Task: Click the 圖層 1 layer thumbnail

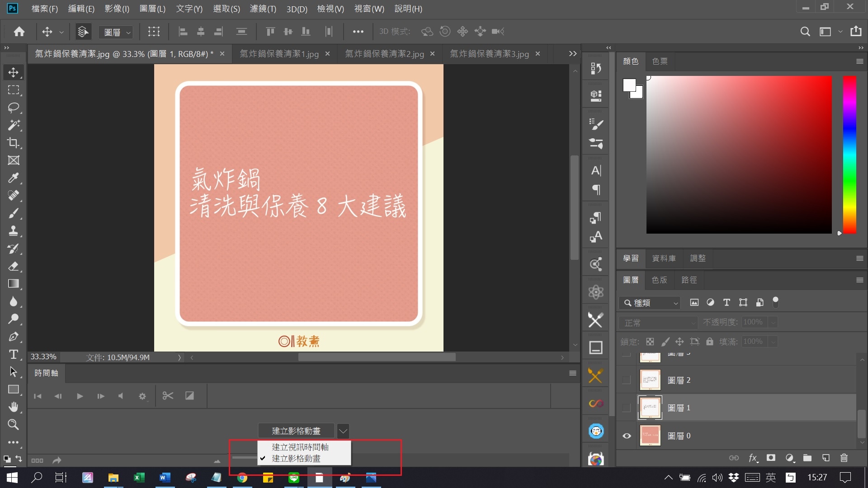Action: pyautogui.click(x=650, y=407)
